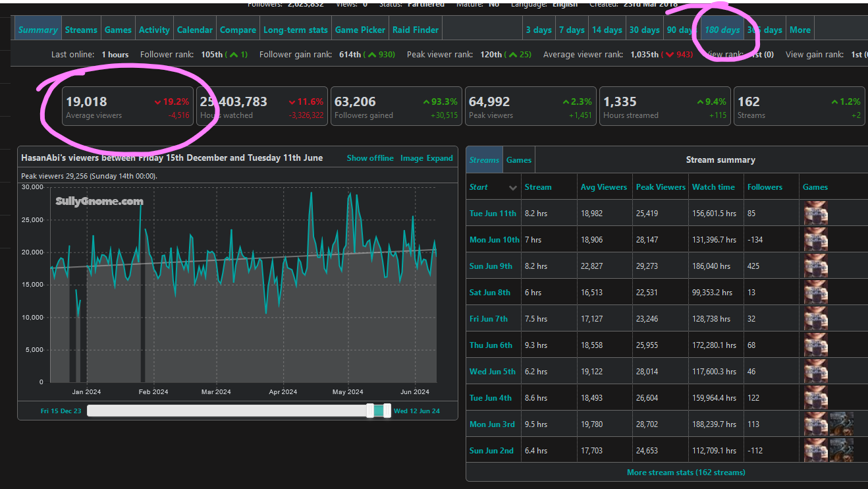Open the Mon Jun 3rd stream
Image resolution: width=868 pixels, height=489 pixels.
(x=492, y=424)
